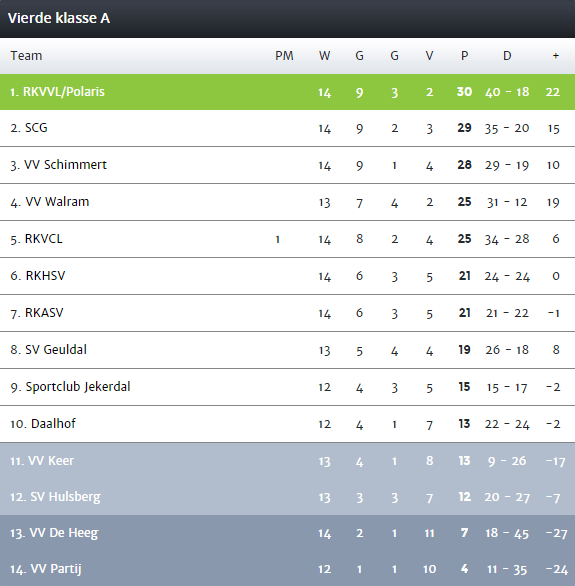The height and width of the screenshot is (586, 575).
Task: Select Sportclub Jekerdal team
Action: [x=287, y=387]
